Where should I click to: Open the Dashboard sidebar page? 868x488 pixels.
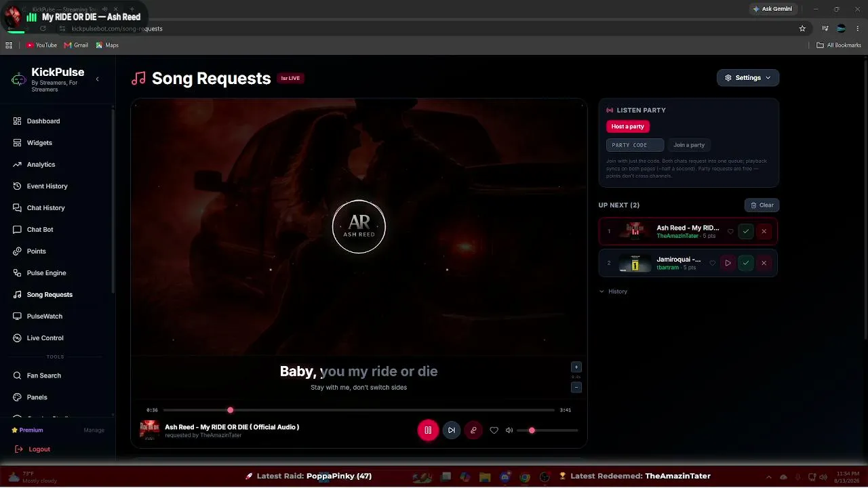click(x=43, y=121)
